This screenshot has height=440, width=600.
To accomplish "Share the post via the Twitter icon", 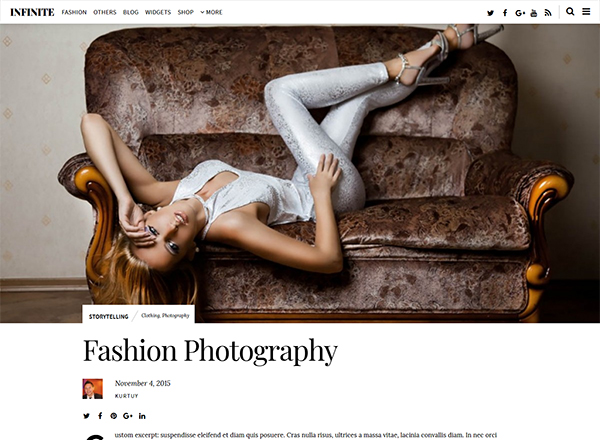I will point(86,416).
